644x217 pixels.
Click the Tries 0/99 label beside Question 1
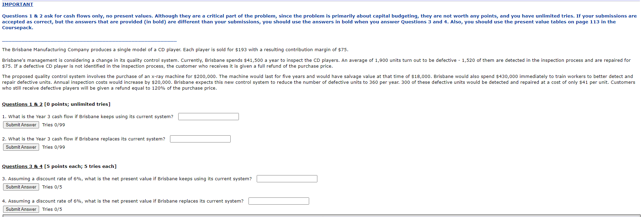coord(53,125)
